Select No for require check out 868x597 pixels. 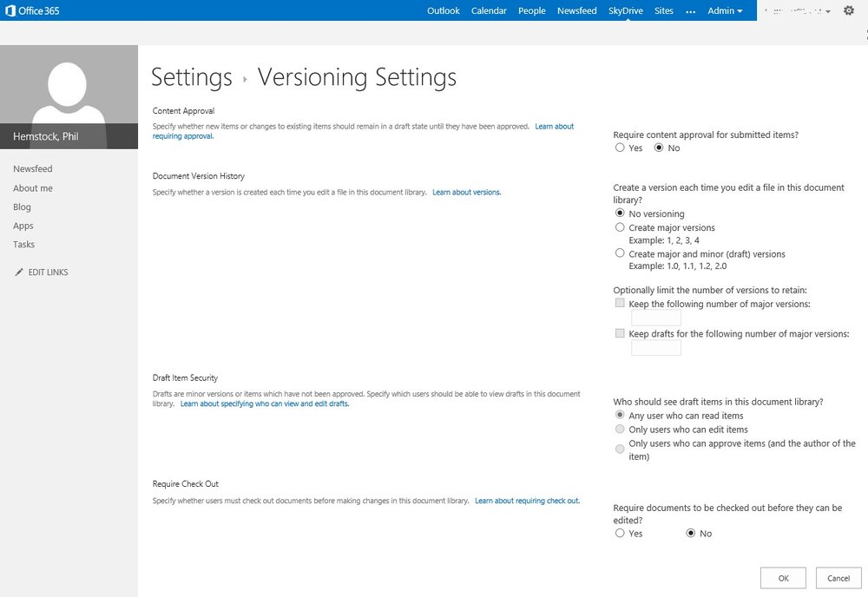(690, 533)
